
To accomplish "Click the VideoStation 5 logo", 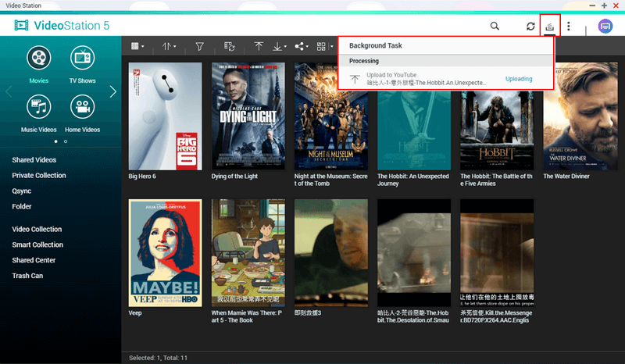I will [62, 26].
